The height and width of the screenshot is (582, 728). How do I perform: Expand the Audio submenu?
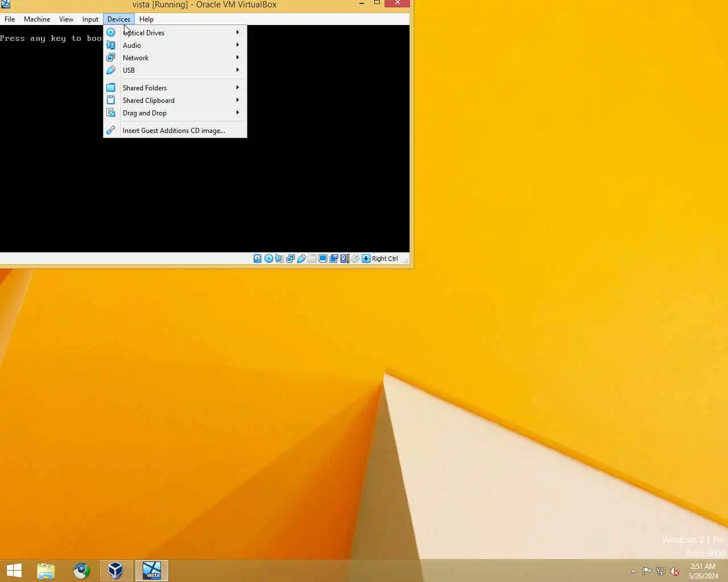(x=175, y=45)
